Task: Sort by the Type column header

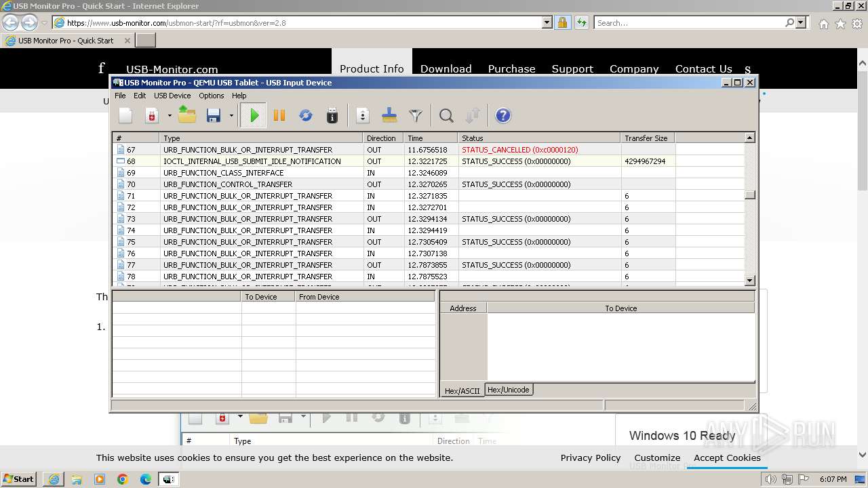Action: click(262, 138)
